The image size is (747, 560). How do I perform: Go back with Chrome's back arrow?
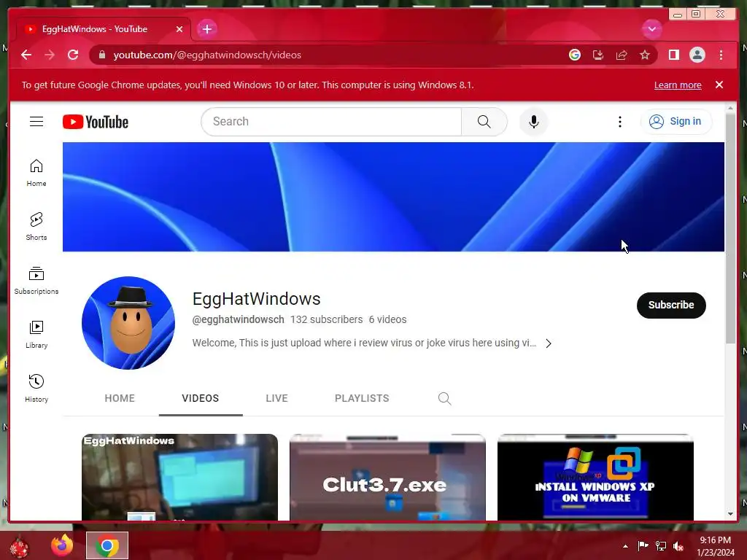coord(26,55)
